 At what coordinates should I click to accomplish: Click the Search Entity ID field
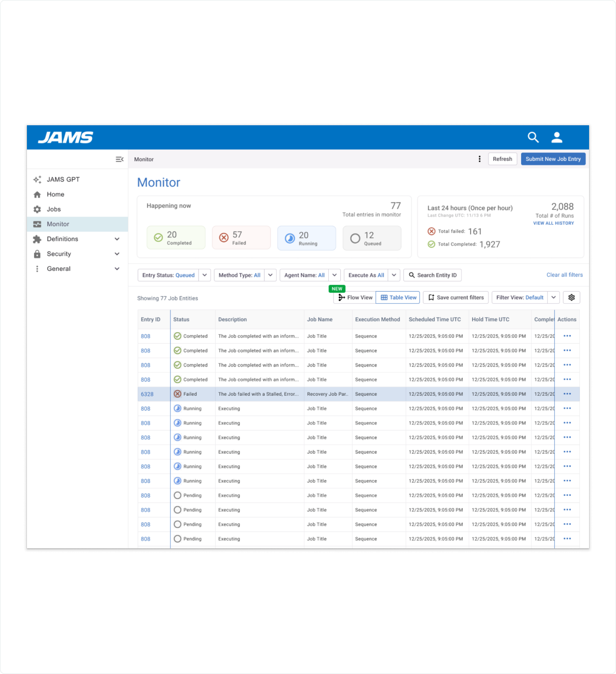tap(433, 275)
